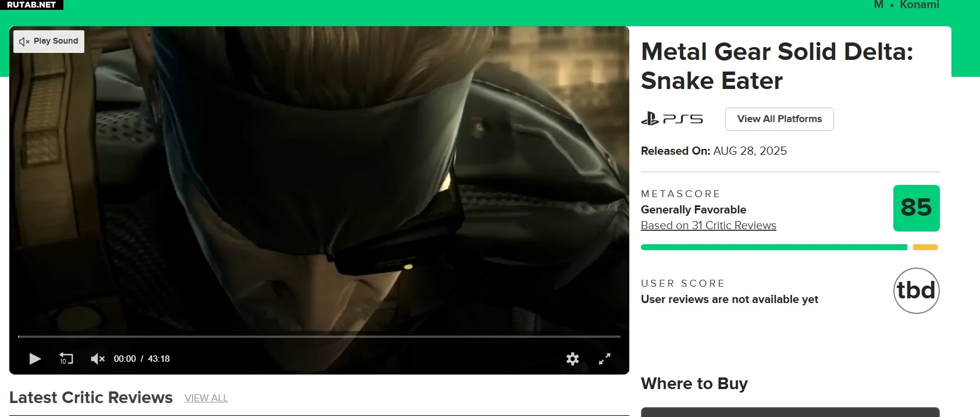Viewport: 980px width, 417px height.
Task: Click the rewind 10 seconds icon
Action: tap(66, 359)
